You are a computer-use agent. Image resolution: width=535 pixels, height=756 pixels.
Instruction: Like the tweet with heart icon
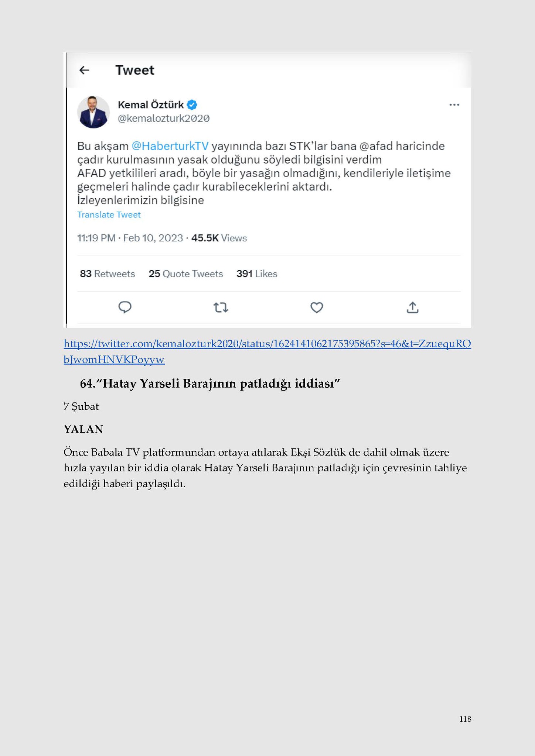(x=317, y=307)
